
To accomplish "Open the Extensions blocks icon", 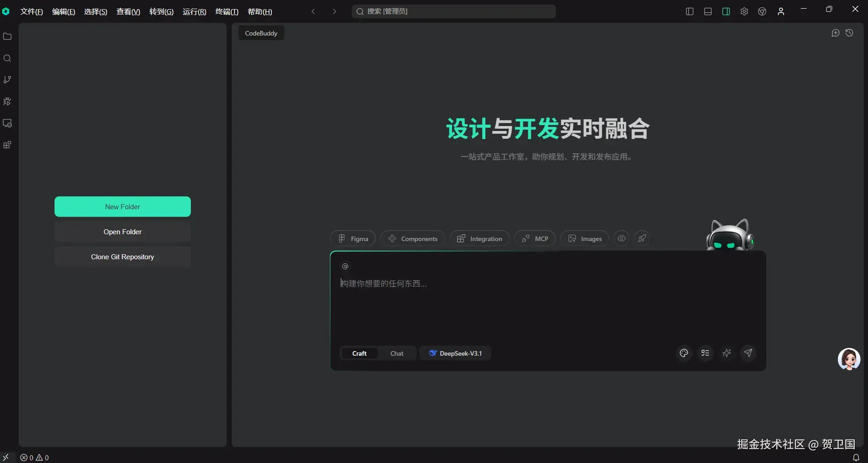I will 7,145.
